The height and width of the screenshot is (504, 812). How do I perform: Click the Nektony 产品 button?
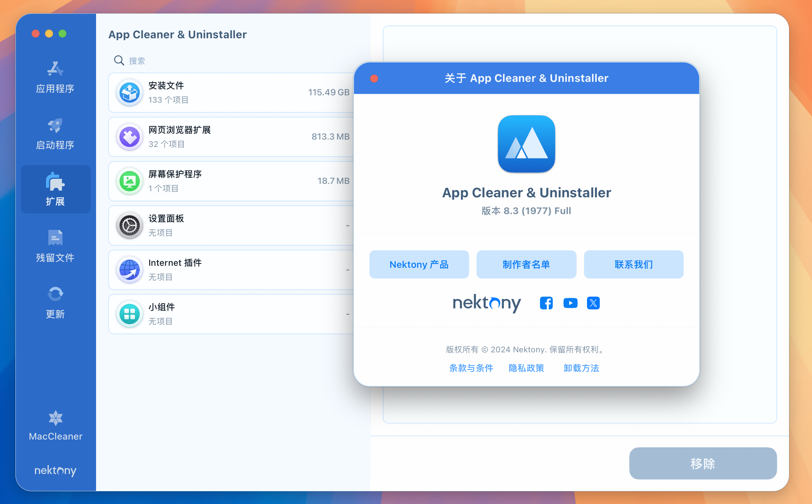click(x=419, y=264)
